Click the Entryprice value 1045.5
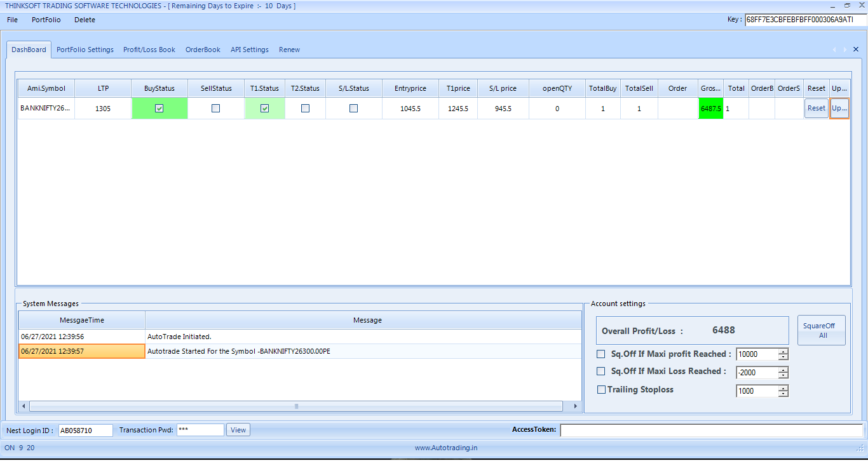 [x=410, y=109]
